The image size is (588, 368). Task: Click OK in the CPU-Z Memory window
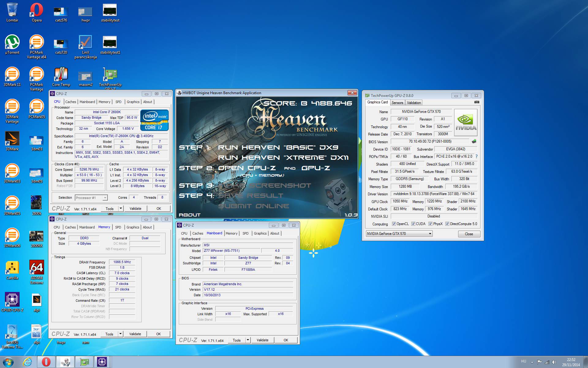tap(158, 334)
